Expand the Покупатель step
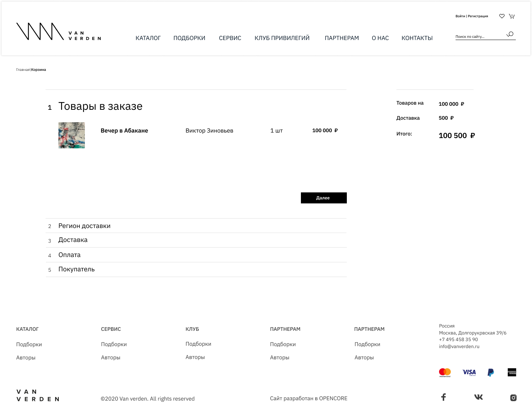532x416 pixels. [196, 270]
